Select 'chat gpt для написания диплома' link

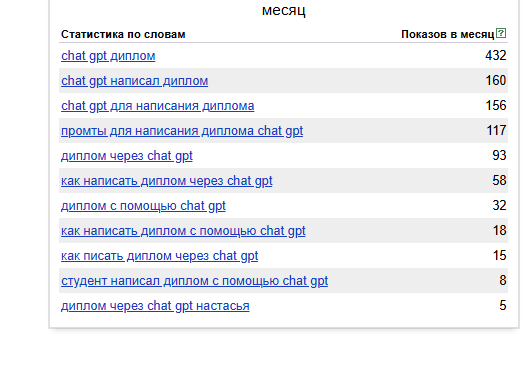click(x=158, y=106)
